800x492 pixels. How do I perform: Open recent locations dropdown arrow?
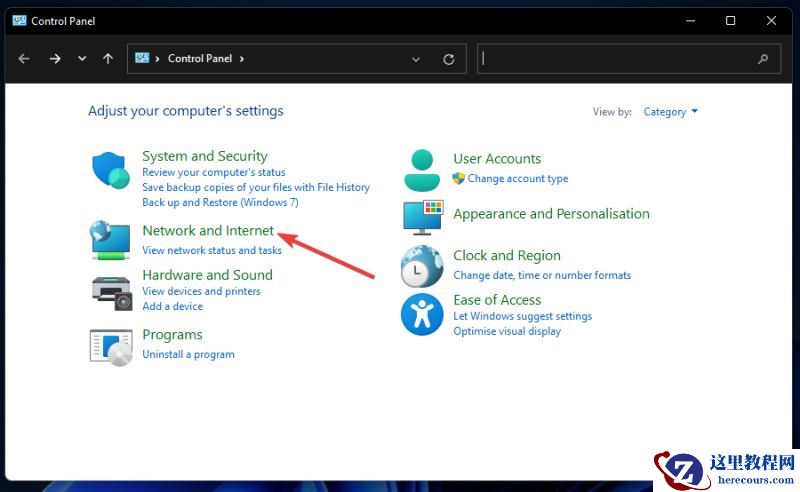pyautogui.click(x=82, y=59)
